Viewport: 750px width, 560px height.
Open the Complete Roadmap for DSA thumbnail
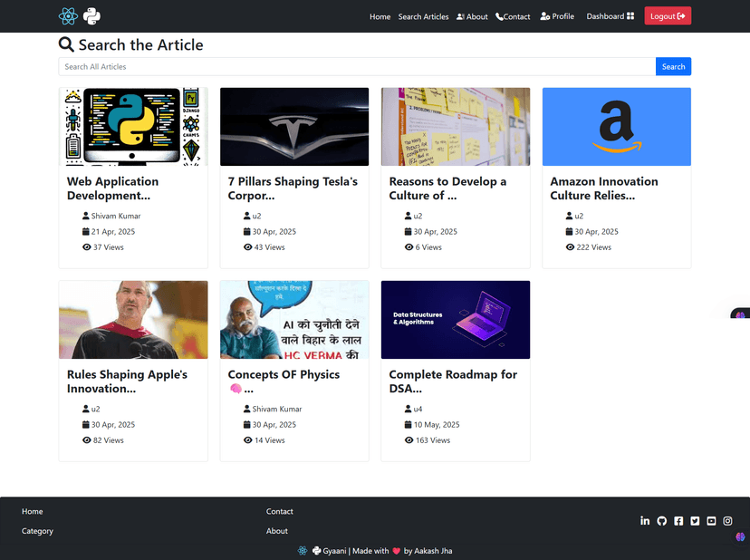pyautogui.click(x=455, y=320)
